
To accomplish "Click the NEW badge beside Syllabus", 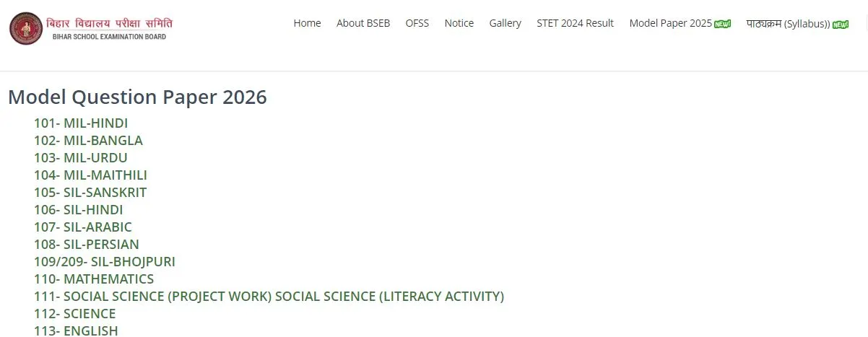I will 841,25.
